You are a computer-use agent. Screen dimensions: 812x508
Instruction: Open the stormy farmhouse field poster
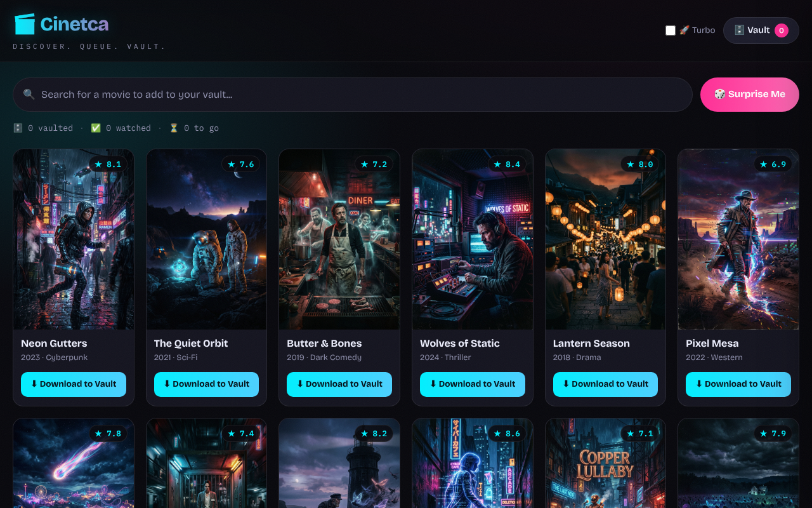click(738, 463)
